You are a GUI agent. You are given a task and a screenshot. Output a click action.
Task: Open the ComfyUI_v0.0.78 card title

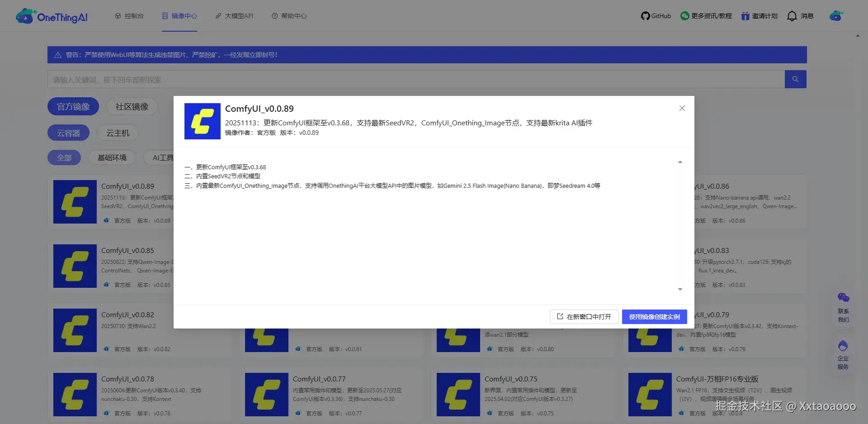coord(127,379)
